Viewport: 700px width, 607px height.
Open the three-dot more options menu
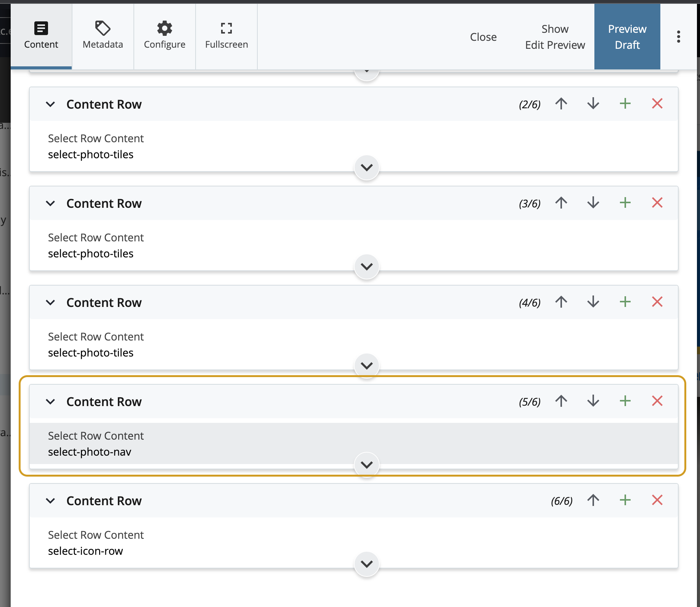click(x=679, y=37)
